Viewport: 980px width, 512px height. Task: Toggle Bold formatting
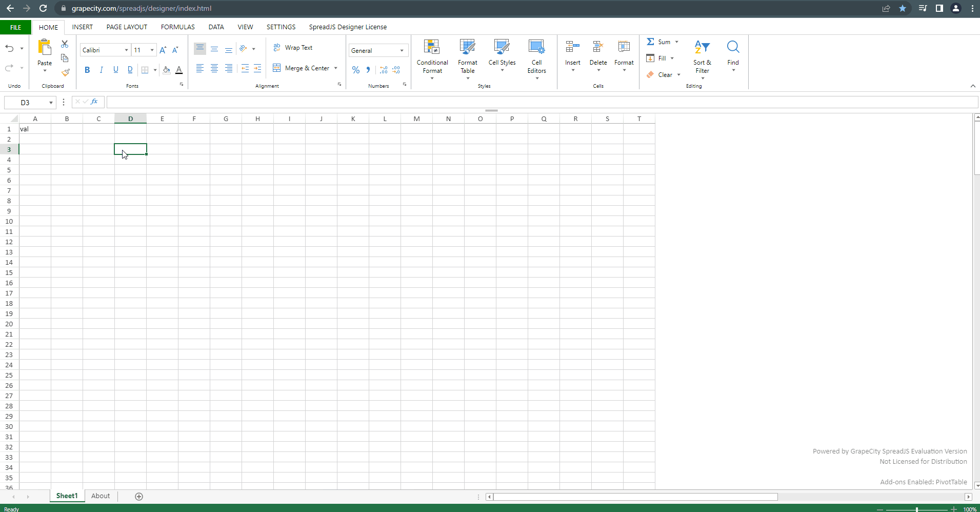pos(87,70)
